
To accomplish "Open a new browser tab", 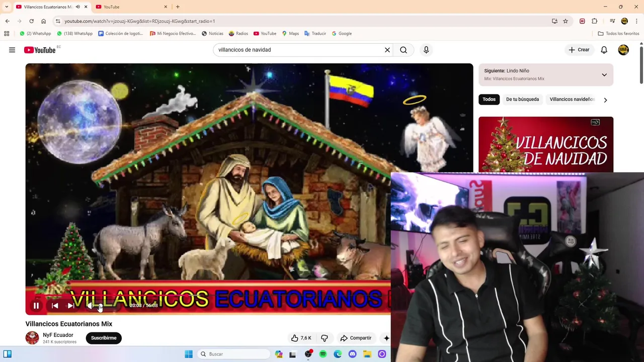I will [x=178, y=7].
